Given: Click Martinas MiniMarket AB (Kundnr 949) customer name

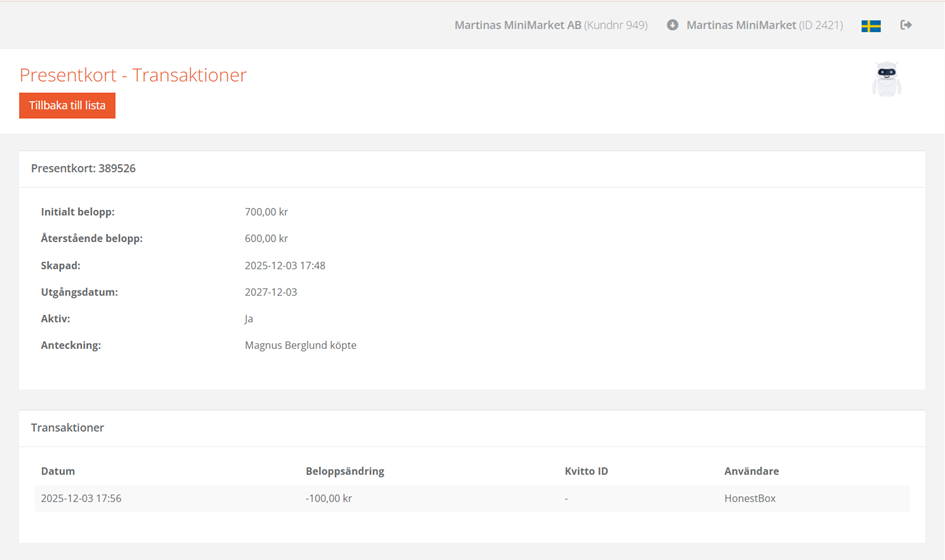Looking at the screenshot, I should 550,25.
